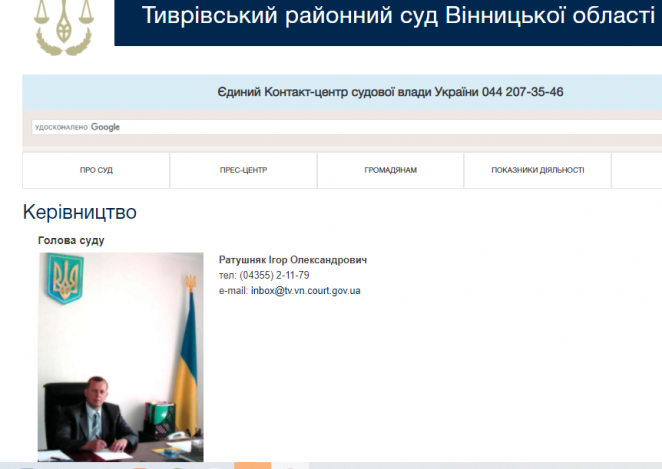Open the ГРОМАДЯНАМ menu

pos(391,170)
